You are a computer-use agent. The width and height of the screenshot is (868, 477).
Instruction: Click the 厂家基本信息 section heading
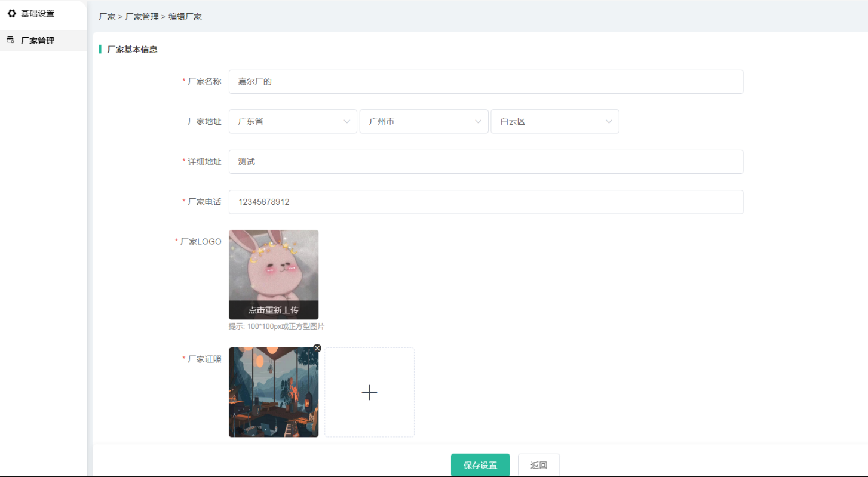click(132, 50)
